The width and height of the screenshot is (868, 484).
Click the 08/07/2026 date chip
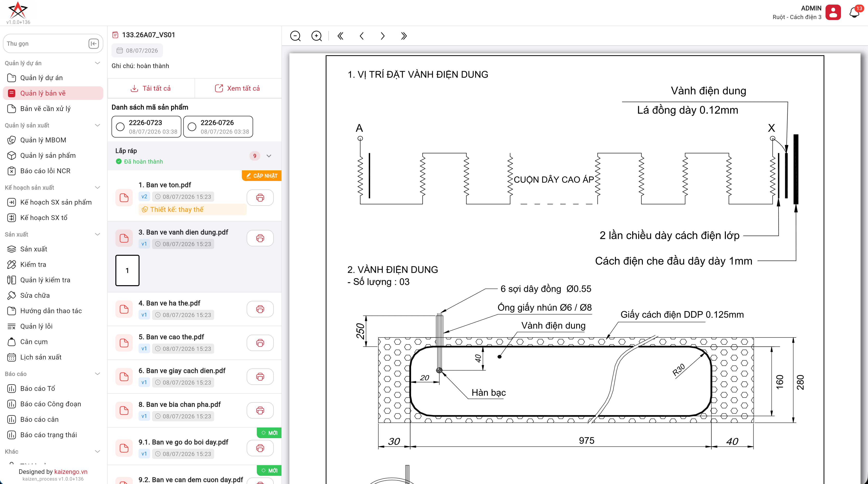tap(137, 50)
